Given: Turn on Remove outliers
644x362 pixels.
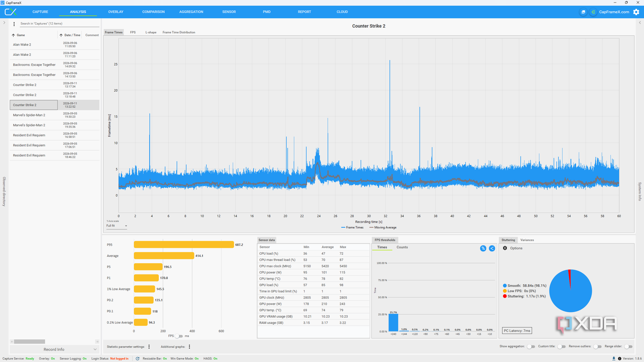Looking at the screenshot, I should 597,347.
